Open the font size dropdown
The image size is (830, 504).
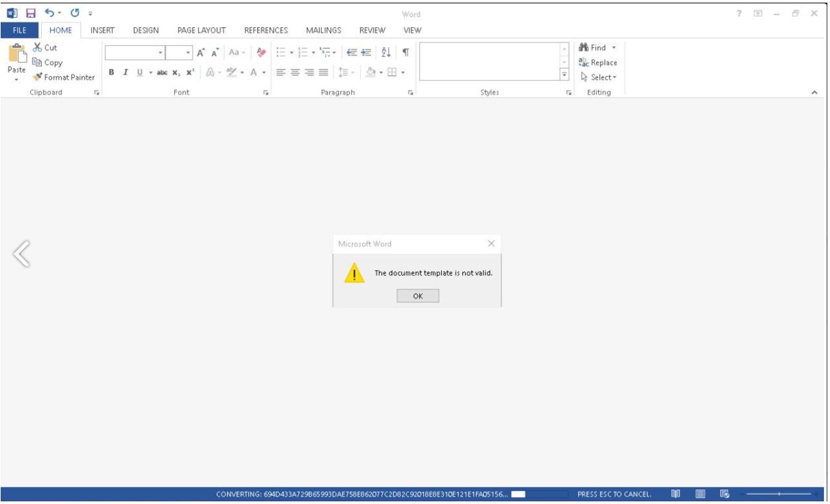(189, 52)
